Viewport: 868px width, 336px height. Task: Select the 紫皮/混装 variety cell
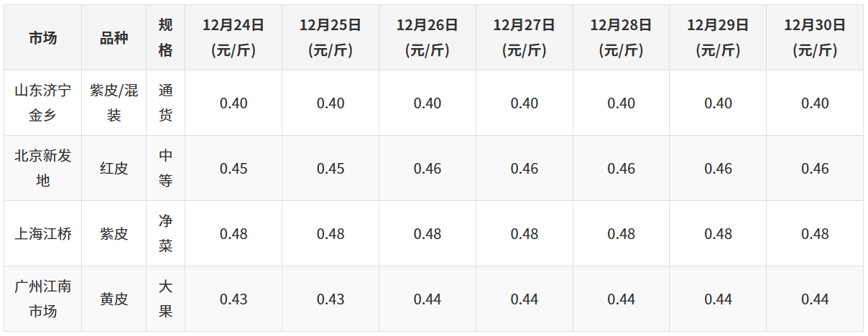(114, 103)
